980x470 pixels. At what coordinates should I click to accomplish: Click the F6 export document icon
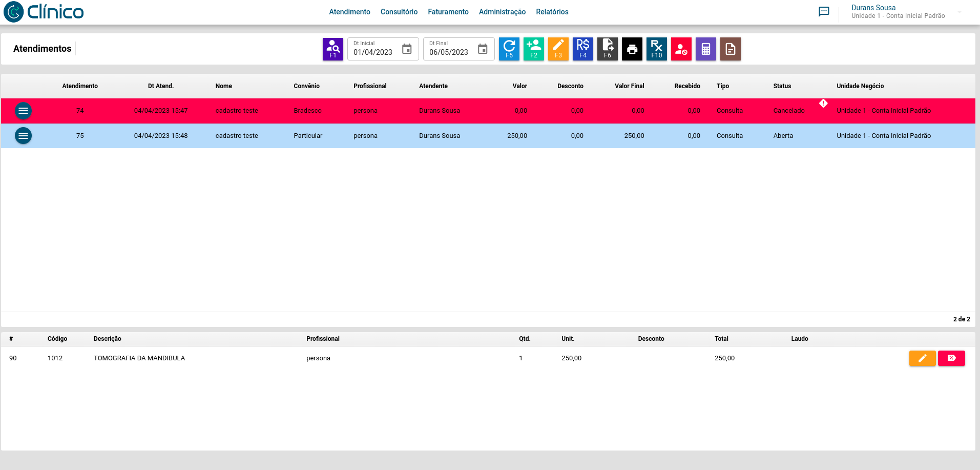pos(607,49)
